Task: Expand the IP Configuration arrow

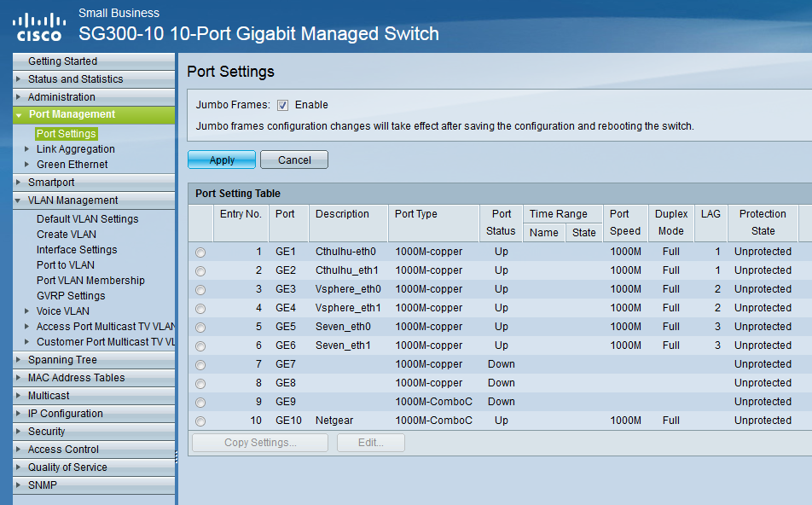Action: click(19, 414)
